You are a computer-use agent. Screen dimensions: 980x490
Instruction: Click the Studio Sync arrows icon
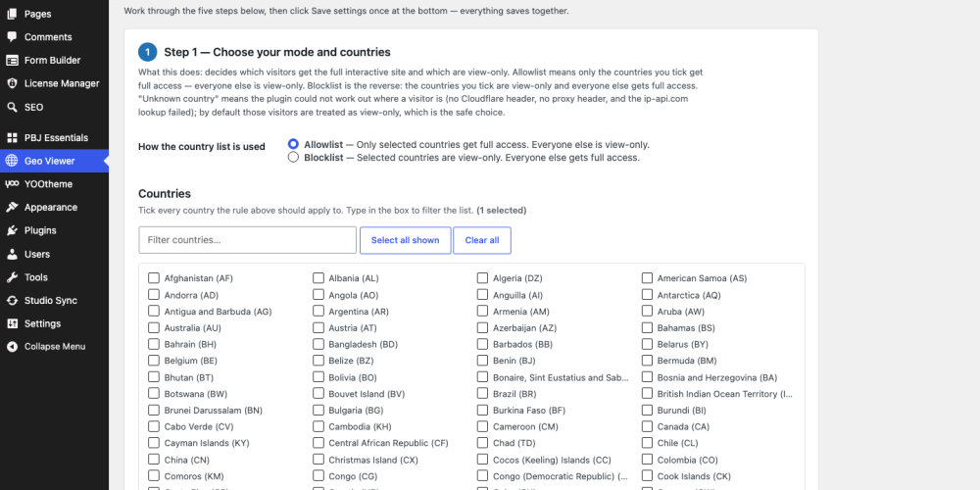pos(12,300)
